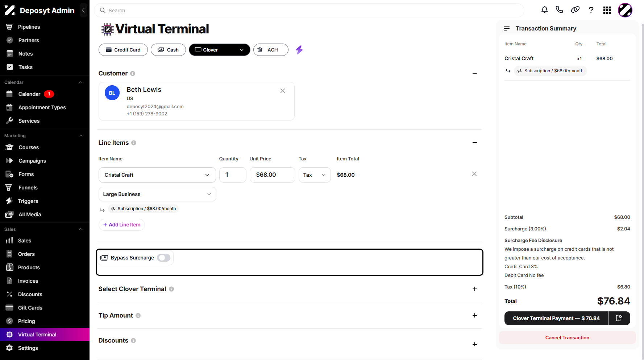Click the Discounts section info icon
The image size is (644, 360).
point(133,341)
